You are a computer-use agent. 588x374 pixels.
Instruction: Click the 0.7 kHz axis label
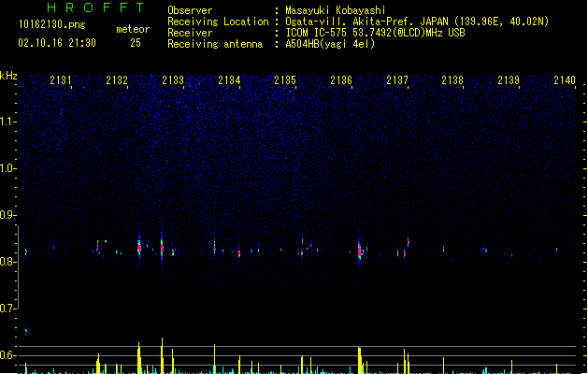7,309
